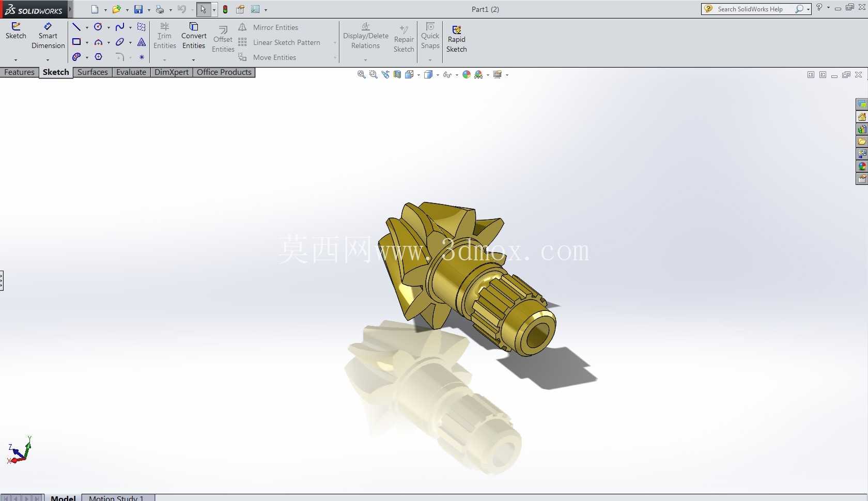This screenshot has height=501, width=868.
Task: Open File Properties from the title toolbar
Action: click(240, 9)
